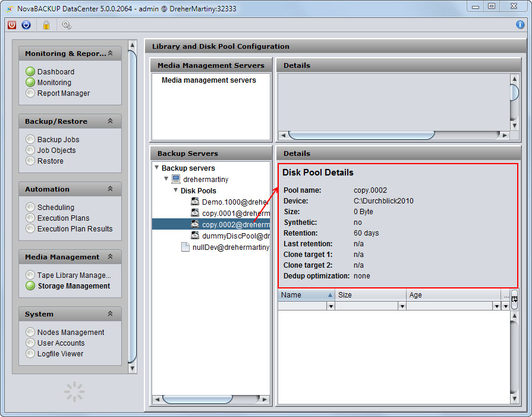This screenshot has height=417, width=532.
Task: Click the sidebar scroll down arrow
Action: click(x=133, y=368)
